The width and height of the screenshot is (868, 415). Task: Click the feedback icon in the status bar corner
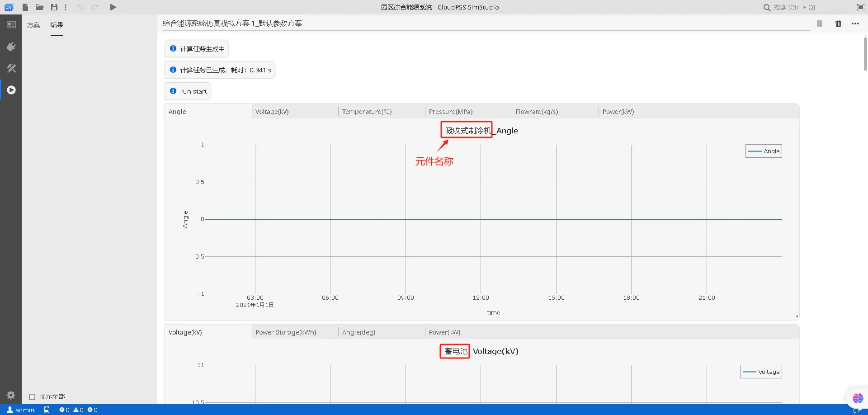pyautogui.click(x=856, y=410)
